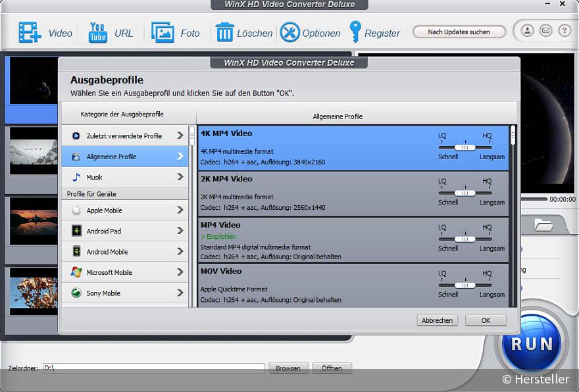
Task: Expand Android Pad category arrow
Action: [180, 231]
